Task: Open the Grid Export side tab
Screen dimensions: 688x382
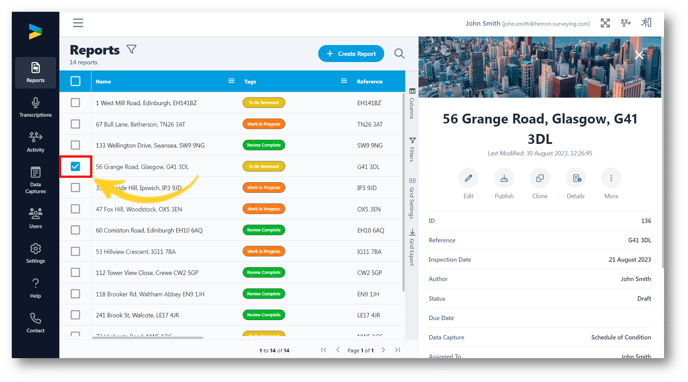Action: [412, 247]
